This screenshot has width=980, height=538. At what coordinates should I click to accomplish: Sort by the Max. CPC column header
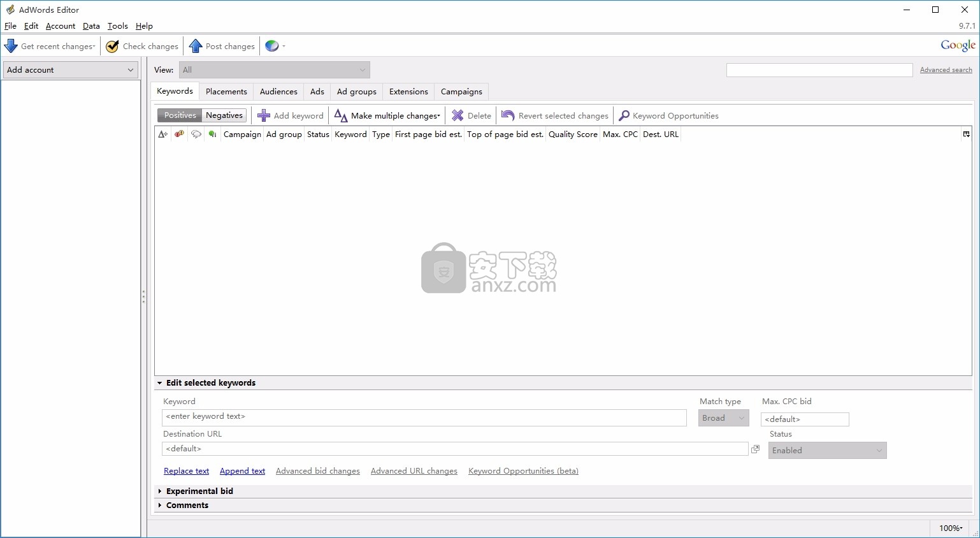(x=620, y=134)
